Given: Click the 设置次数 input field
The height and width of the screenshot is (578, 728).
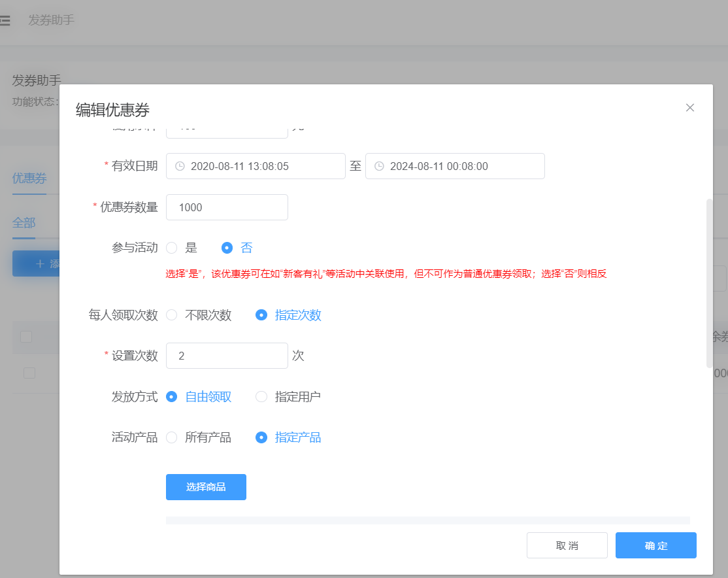Looking at the screenshot, I should [x=227, y=356].
